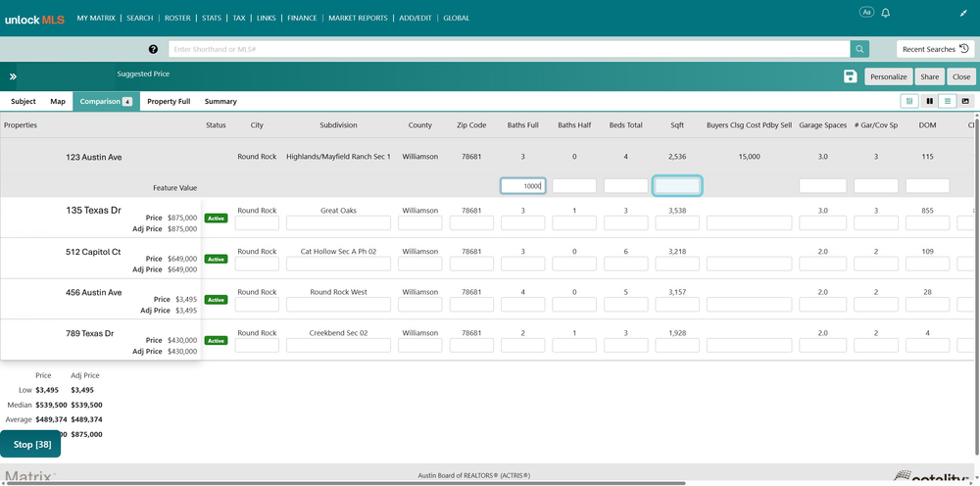The image size is (980, 486).
Task: Click the Stop [38] button
Action: 30,444
